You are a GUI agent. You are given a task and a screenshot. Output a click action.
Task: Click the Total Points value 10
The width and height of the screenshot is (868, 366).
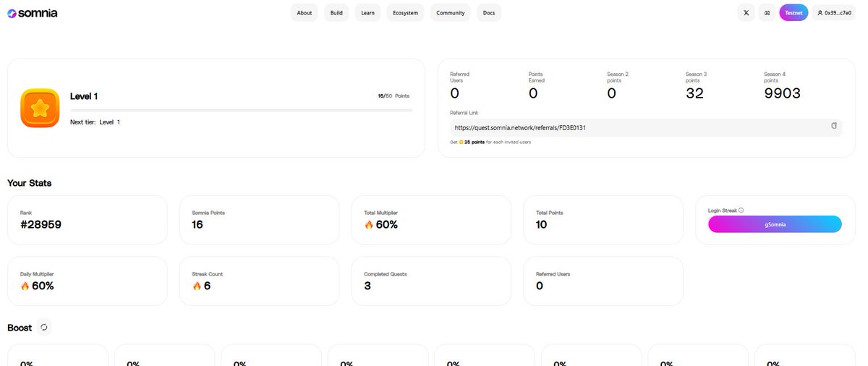[542, 225]
